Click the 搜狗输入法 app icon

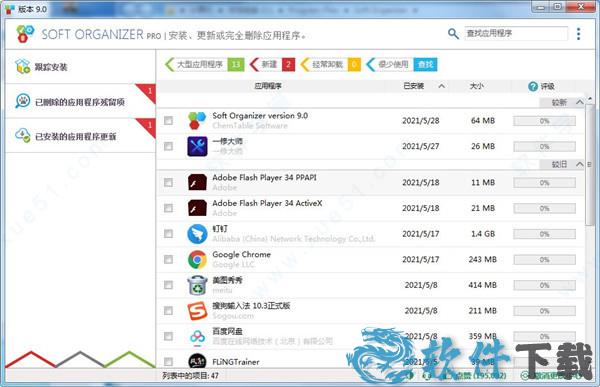coord(197,310)
